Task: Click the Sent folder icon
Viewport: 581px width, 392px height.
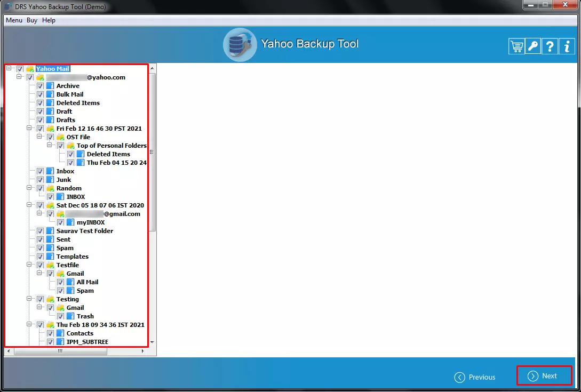Action: coord(50,239)
